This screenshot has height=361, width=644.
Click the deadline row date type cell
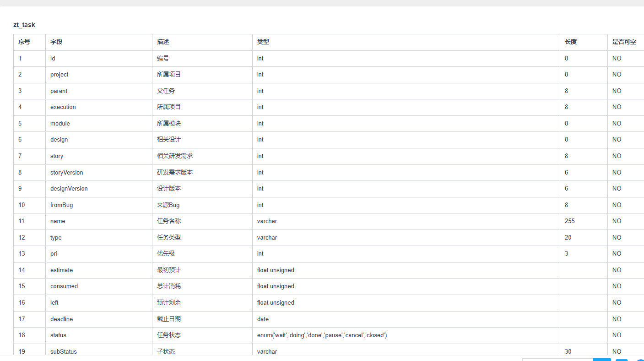tap(263, 319)
